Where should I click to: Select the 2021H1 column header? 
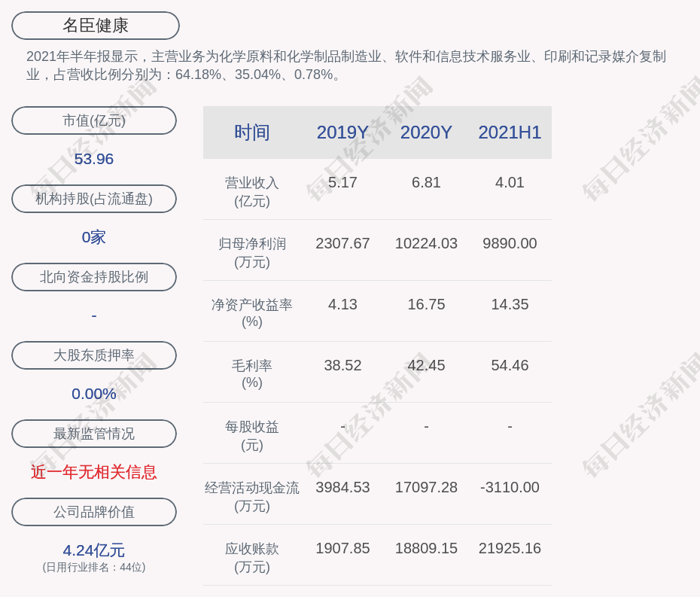tap(510, 132)
